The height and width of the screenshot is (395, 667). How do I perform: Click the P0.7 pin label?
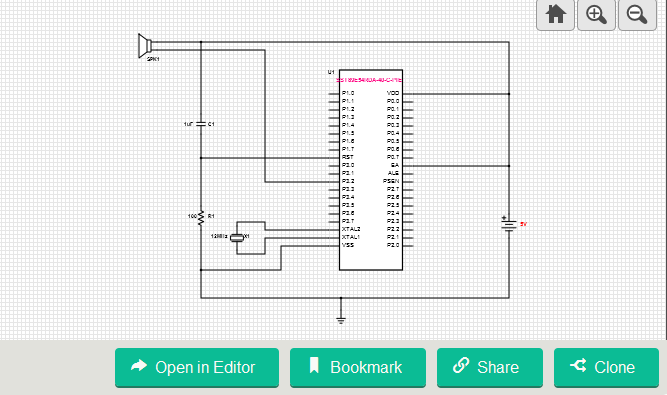point(393,157)
